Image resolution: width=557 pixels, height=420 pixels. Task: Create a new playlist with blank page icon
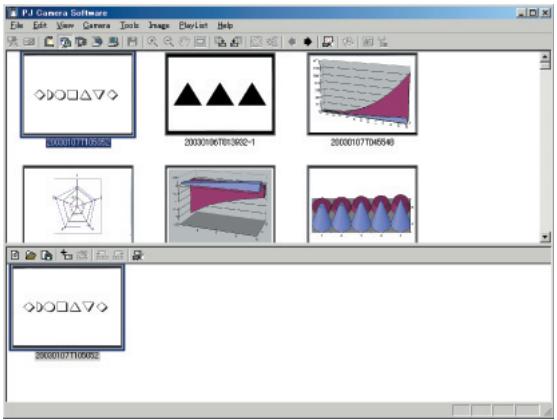click(15, 255)
